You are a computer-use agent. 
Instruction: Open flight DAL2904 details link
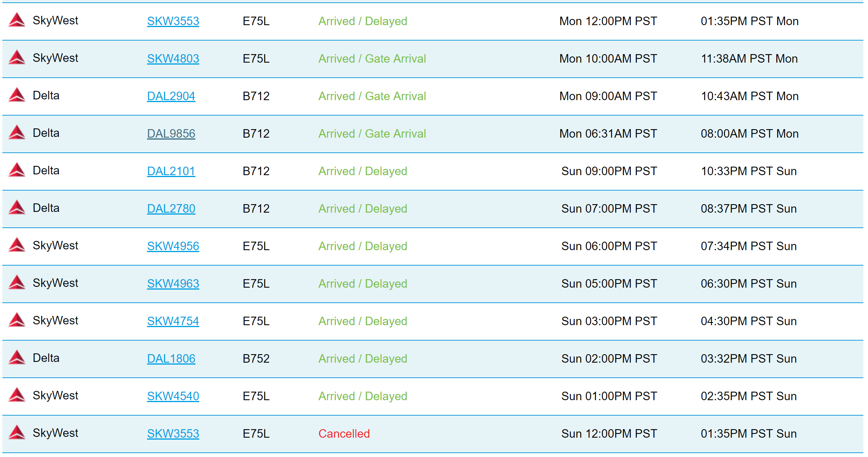pos(171,96)
